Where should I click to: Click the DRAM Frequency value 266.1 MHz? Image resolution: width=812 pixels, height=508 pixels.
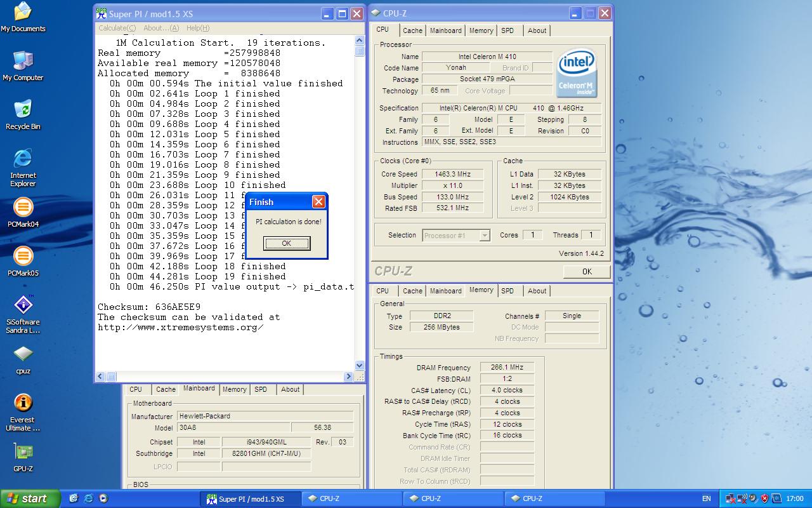(507, 367)
